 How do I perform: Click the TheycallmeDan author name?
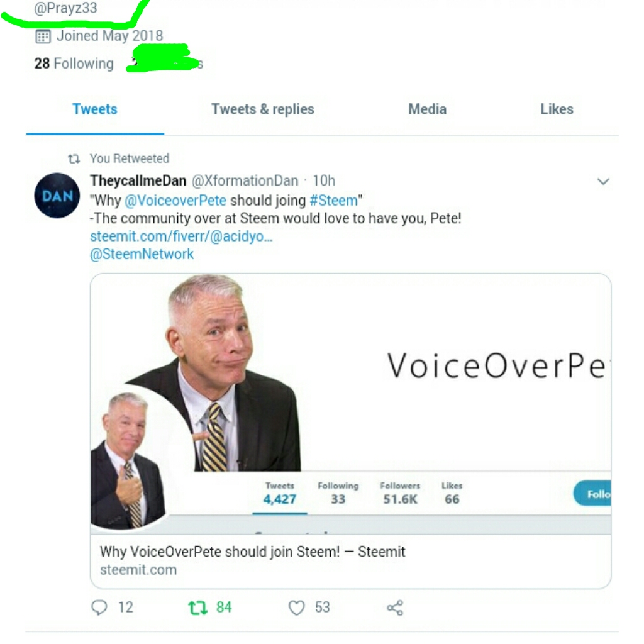[x=138, y=180]
